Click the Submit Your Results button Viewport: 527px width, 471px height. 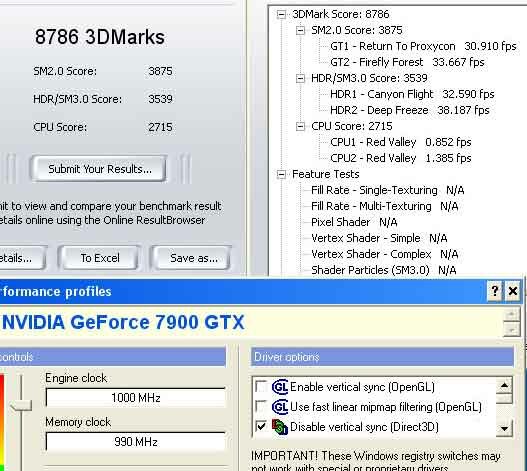pos(99,169)
